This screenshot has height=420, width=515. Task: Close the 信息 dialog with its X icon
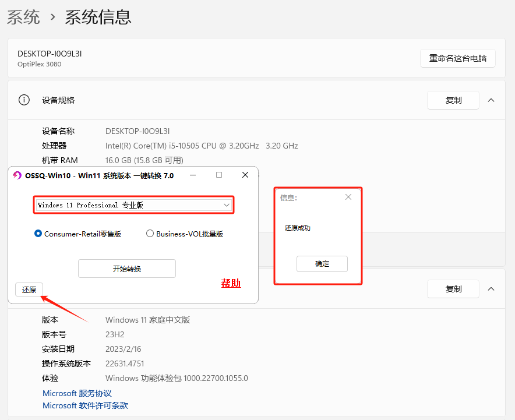(348, 197)
